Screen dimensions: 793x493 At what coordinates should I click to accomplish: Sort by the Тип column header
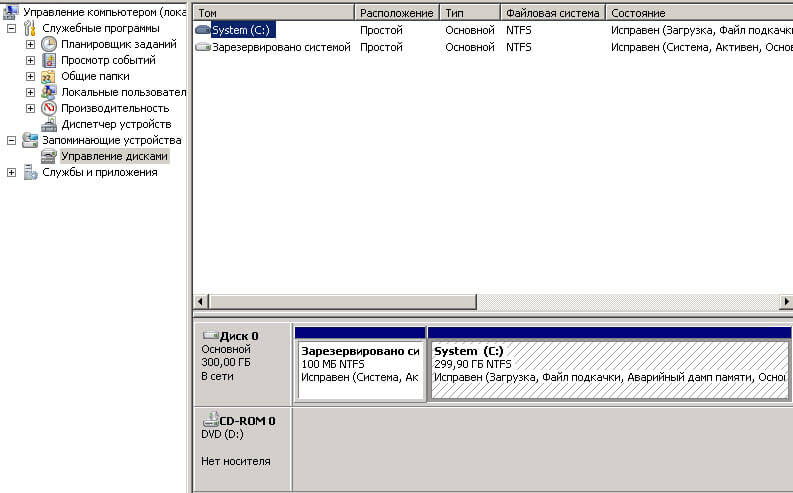coord(470,13)
